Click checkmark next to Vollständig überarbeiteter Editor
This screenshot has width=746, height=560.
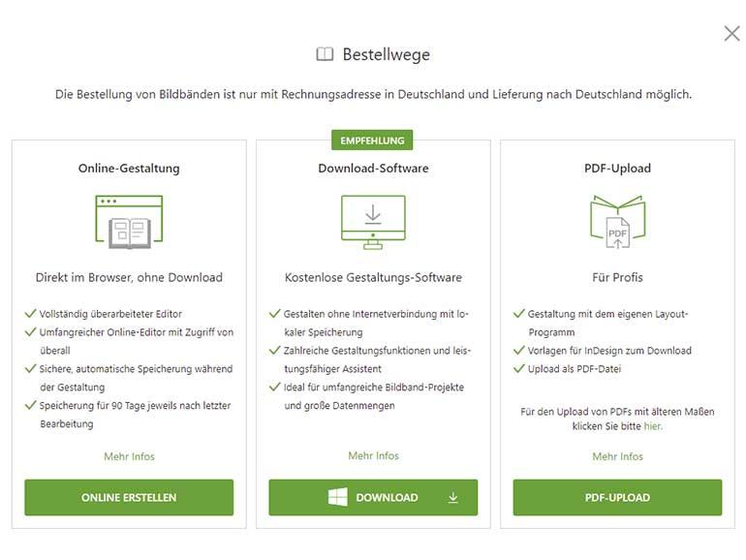point(30,314)
